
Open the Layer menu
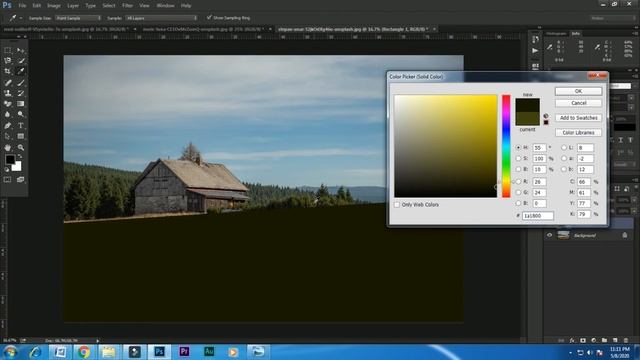(x=73, y=6)
